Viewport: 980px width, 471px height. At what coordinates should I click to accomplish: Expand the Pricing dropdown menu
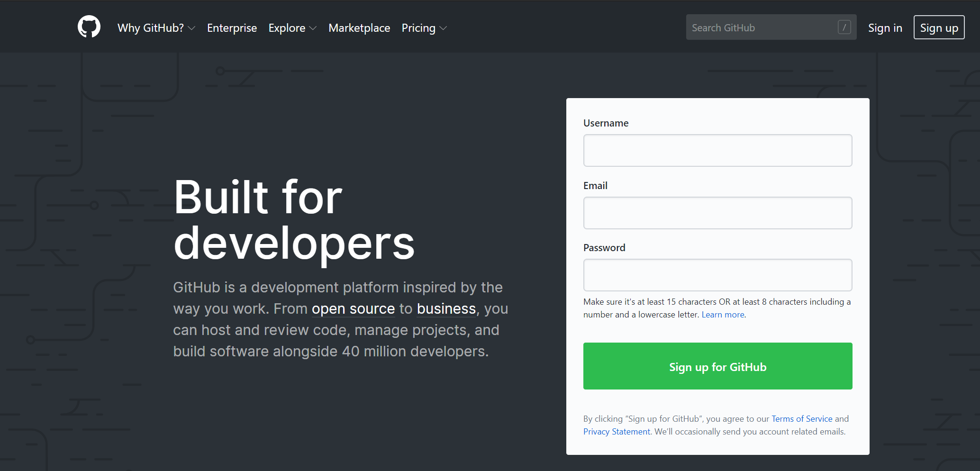[x=424, y=28]
